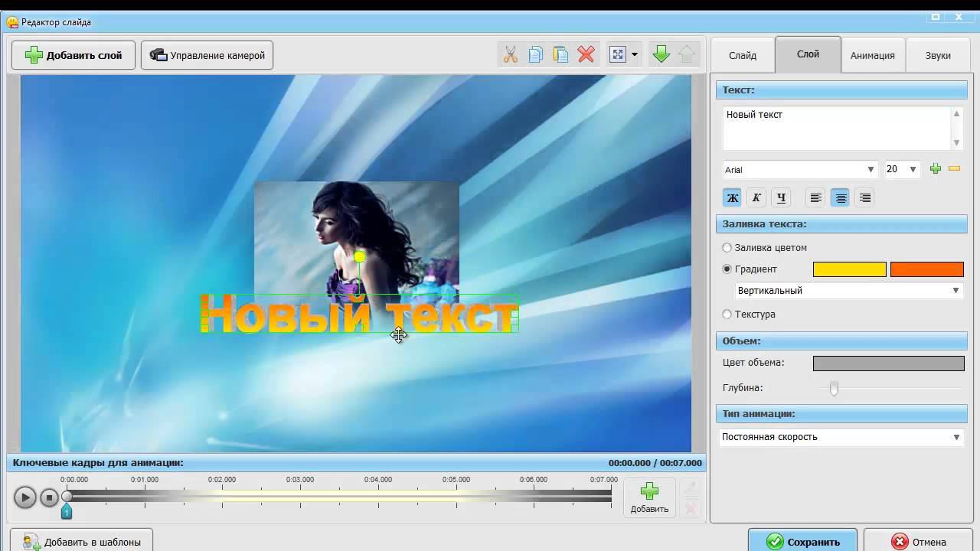Viewport: 980px width, 551px height.
Task: Click the copy layer icon
Action: (536, 54)
